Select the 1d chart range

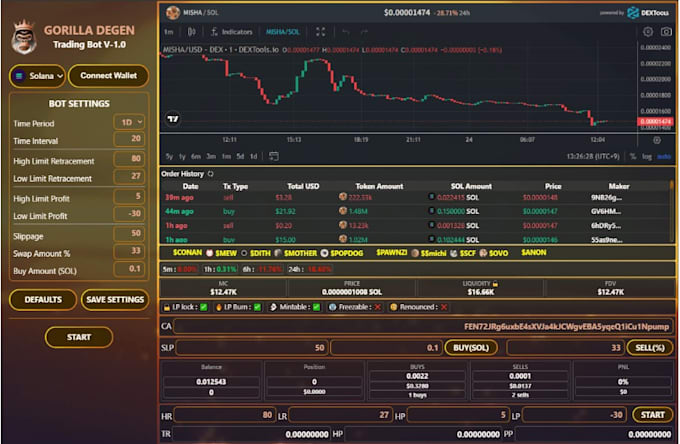pyautogui.click(x=254, y=156)
